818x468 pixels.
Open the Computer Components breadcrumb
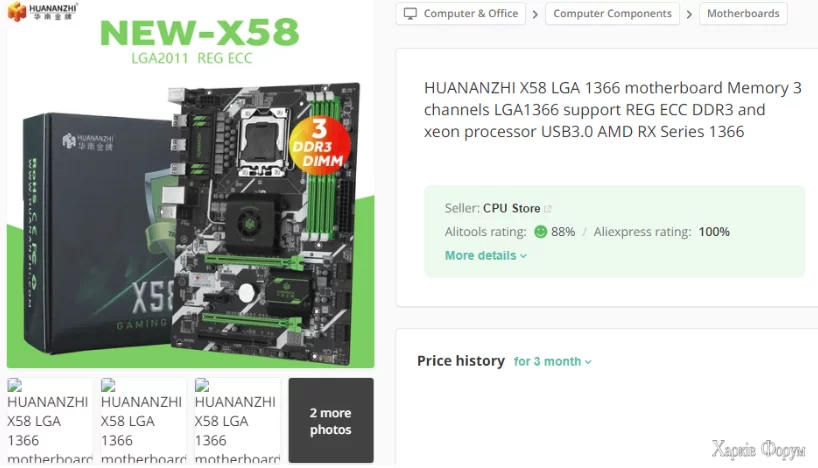click(612, 14)
